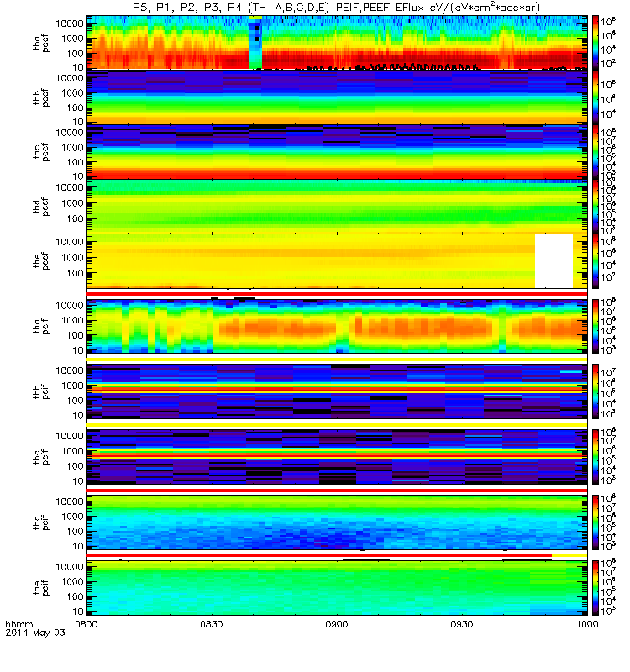Image resolution: width=630 pixels, height=672 pixels.
Task: Click the color bar beside thc peif panel
Action: (x=596, y=457)
